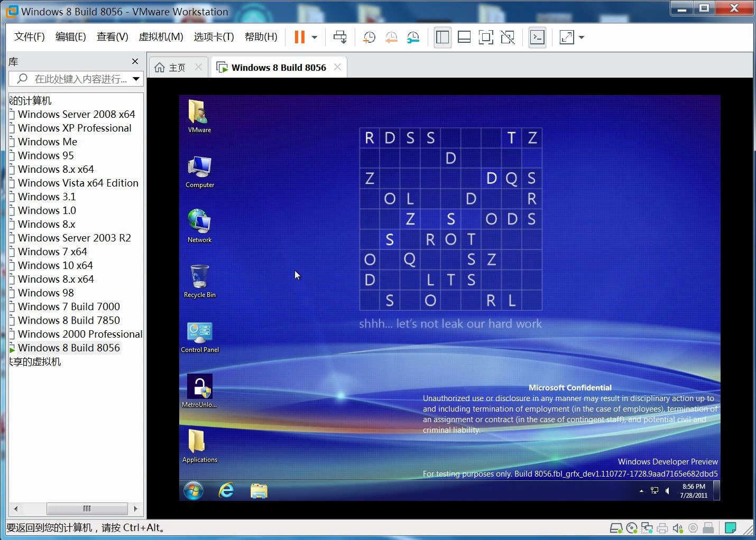Close the 库 library panel
The image size is (756, 540).
[135, 61]
